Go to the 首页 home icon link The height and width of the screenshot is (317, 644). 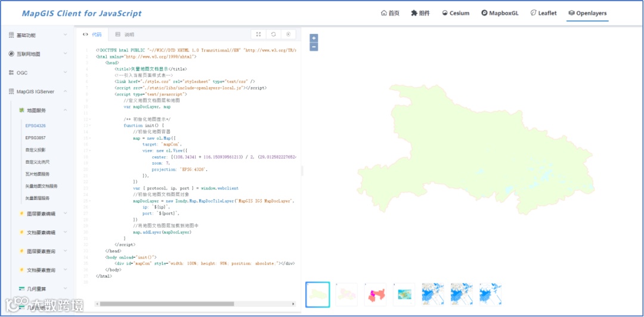click(x=390, y=13)
